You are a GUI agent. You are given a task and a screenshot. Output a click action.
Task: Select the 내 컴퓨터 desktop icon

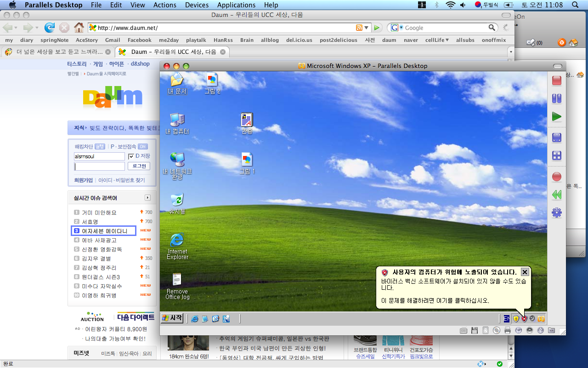coord(177,124)
